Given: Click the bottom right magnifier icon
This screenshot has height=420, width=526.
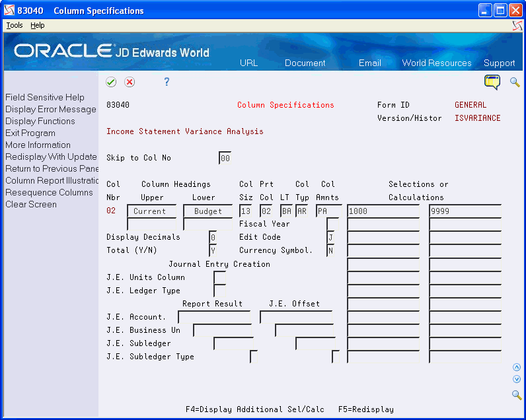Looking at the screenshot, I should coord(517,395).
